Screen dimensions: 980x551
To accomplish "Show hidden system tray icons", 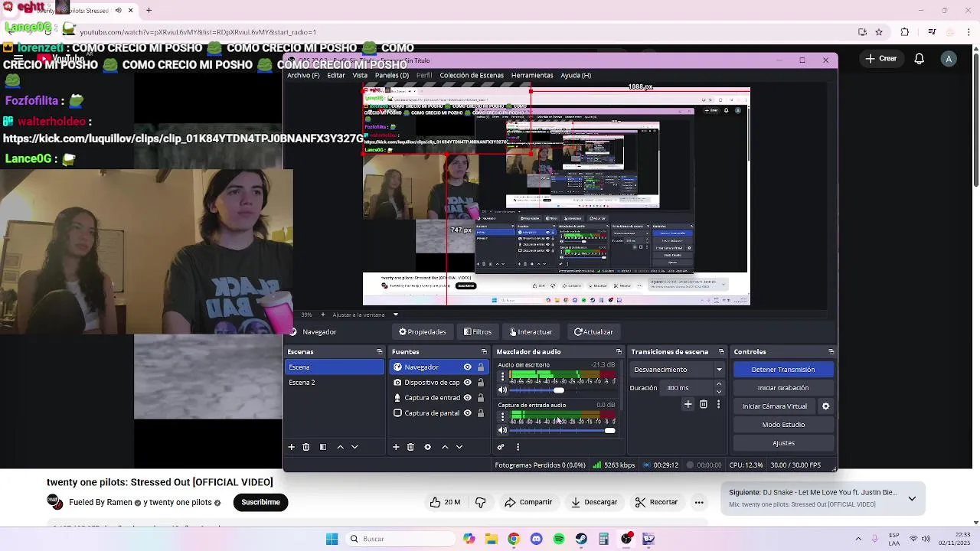I will 858,539.
